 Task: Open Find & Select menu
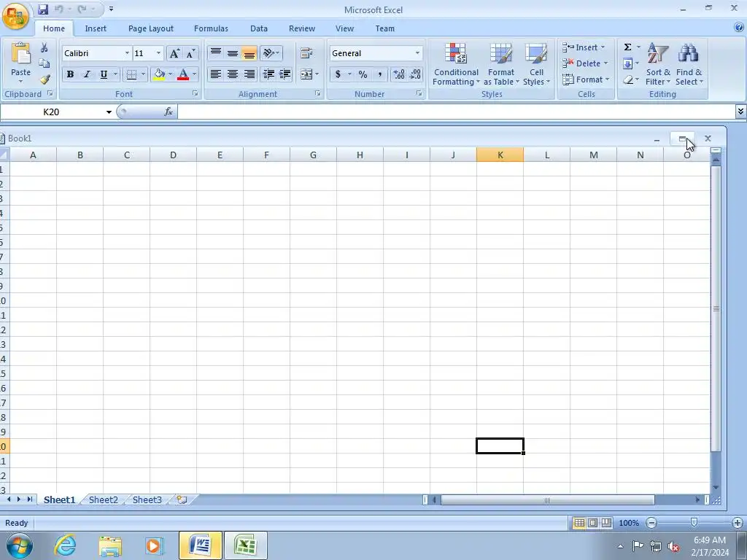(689, 65)
